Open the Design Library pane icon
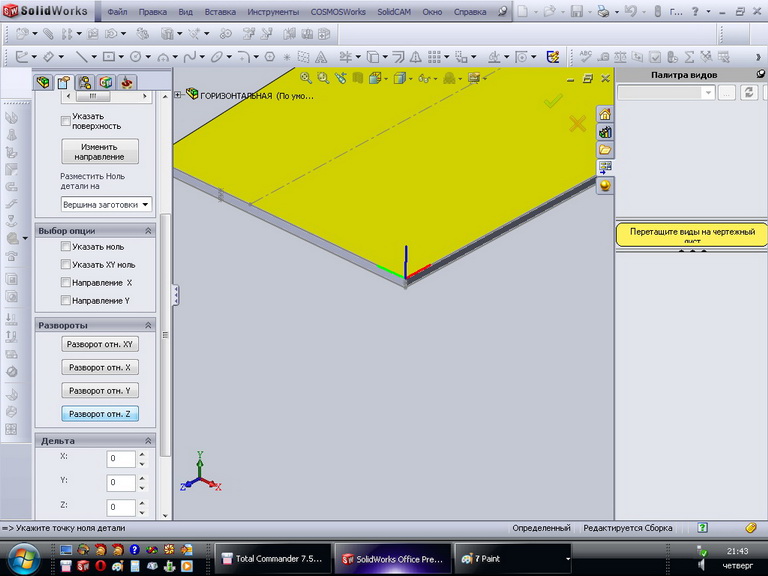 point(605,132)
